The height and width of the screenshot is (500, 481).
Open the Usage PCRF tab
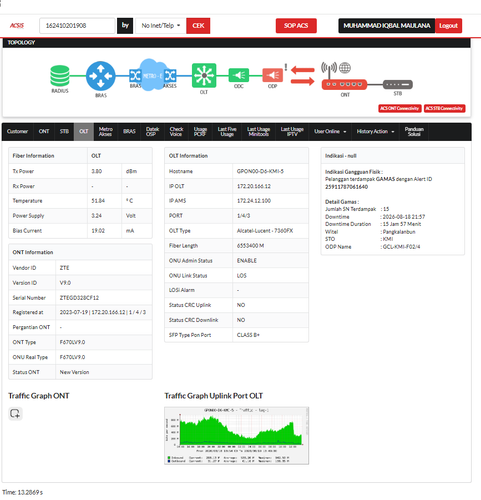click(200, 132)
